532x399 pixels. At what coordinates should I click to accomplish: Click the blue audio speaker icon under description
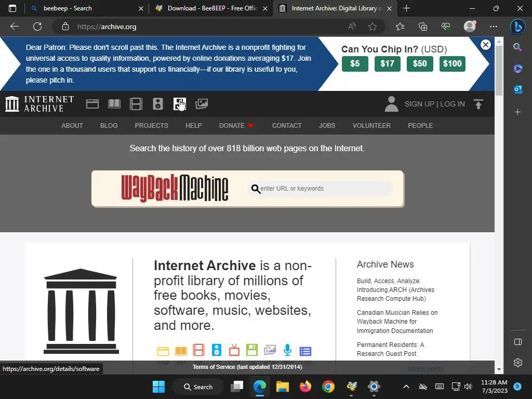217,350
